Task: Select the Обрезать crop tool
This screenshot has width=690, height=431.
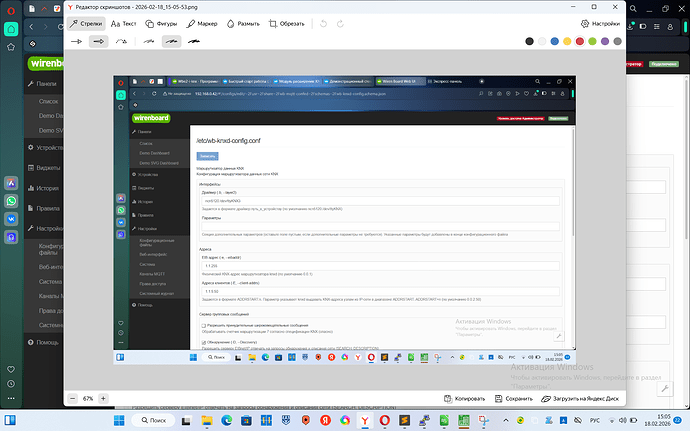Action: tap(286, 24)
